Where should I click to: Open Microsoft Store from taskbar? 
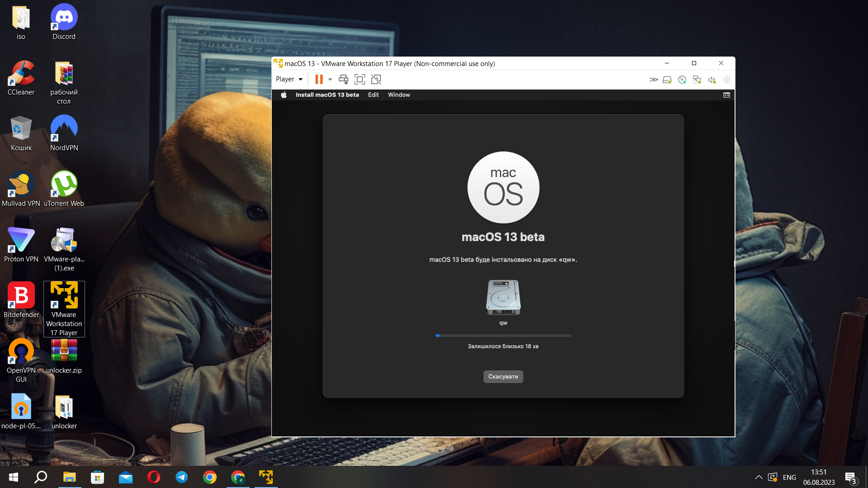pyautogui.click(x=97, y=477)
